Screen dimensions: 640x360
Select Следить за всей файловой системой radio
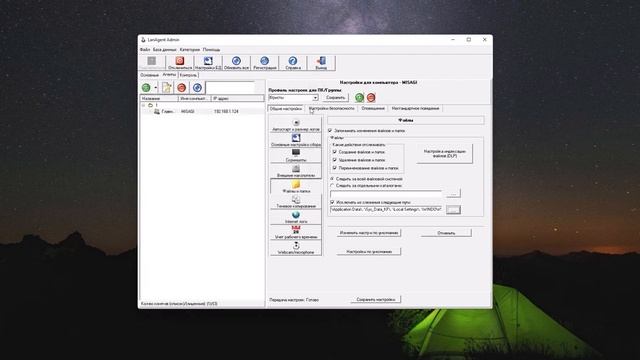tap(332, 179)
